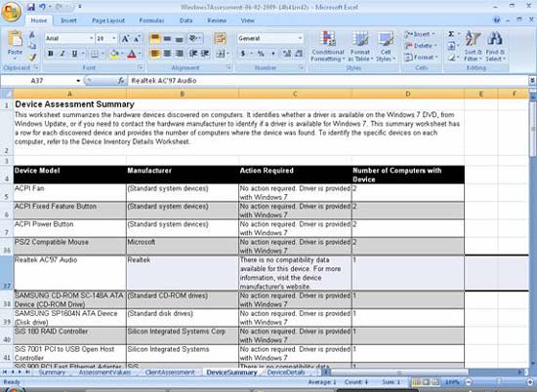This screenshot has width=537, height=392.
Task: Toggle Align Text Left
Action: tap(155, 54)
